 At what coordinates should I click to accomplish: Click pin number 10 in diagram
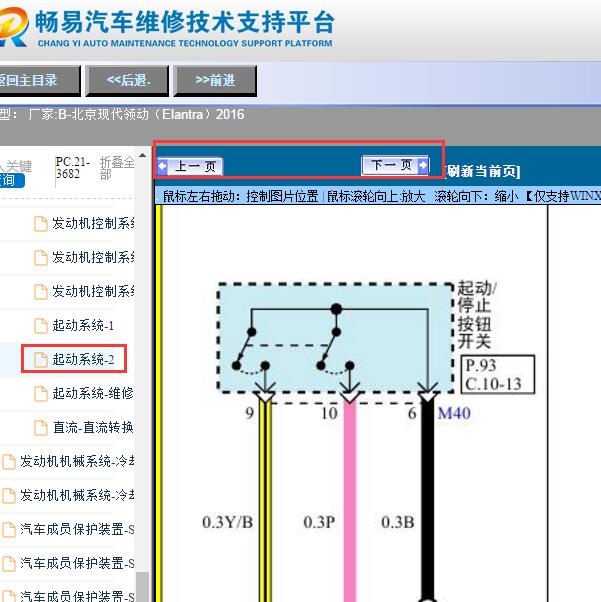click(329, 413)
